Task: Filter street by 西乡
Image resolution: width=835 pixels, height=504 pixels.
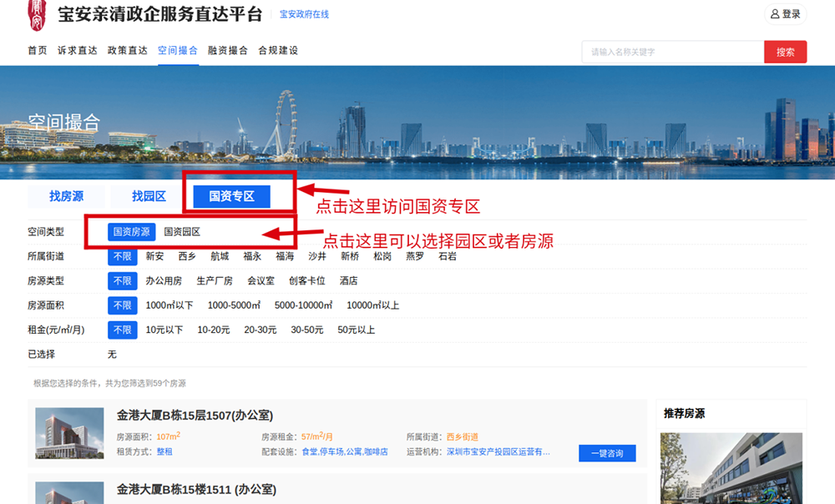Action: [x=187, y=256]
